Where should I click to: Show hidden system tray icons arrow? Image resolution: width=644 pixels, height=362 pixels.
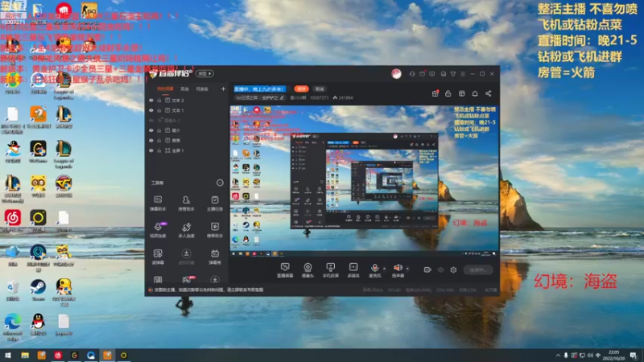[x=557, y=356]
